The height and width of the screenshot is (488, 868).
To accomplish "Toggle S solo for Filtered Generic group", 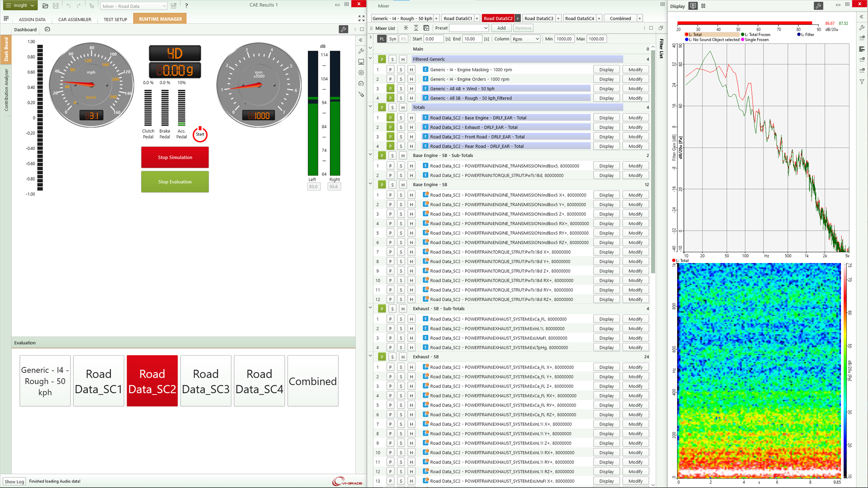I will click(392, 59).
